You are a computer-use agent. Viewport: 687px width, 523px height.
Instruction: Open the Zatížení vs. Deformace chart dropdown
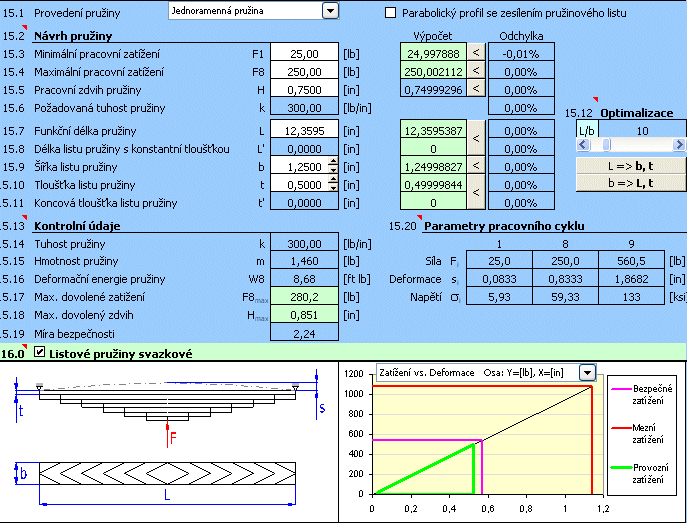click(587, 373)
